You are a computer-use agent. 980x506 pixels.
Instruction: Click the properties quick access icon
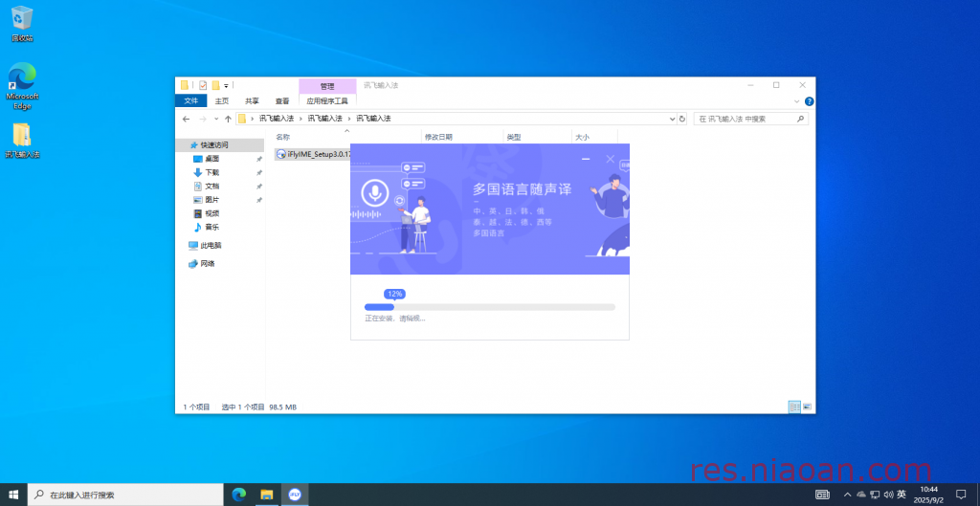coord(203,85)
